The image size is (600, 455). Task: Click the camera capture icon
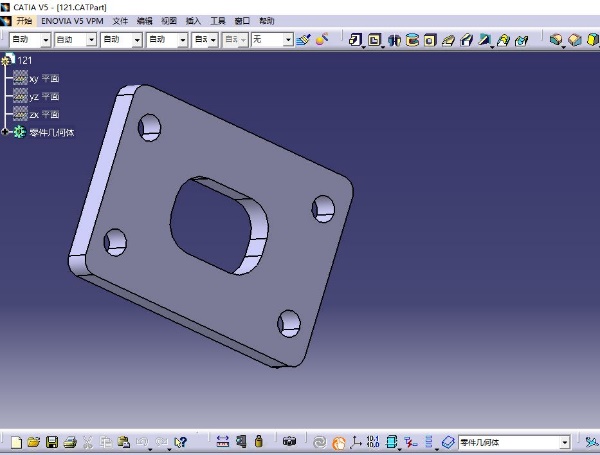coord(289,441)
